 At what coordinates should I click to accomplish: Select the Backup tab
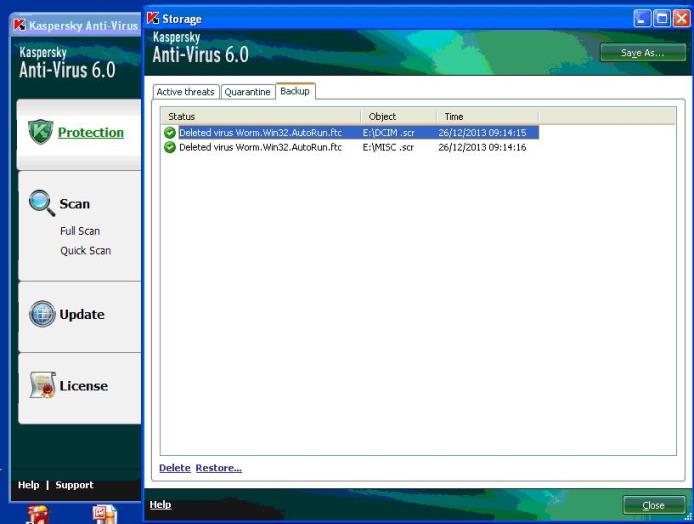pos(295,91)
